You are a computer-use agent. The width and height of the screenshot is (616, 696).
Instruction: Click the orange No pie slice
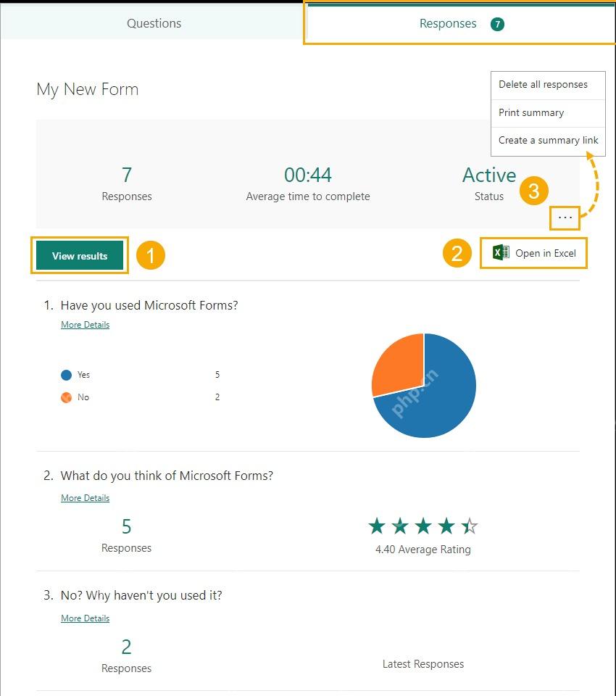(x=399, y=366)
